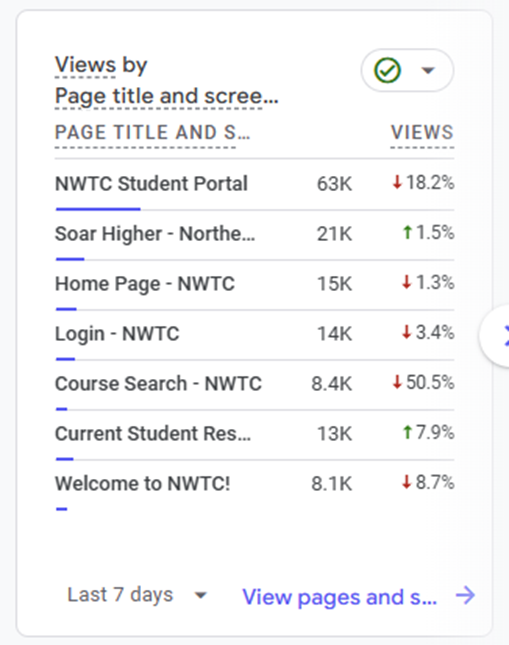Select the Welcome to NWTC! row
509x645 pixels.
(254, 485)
